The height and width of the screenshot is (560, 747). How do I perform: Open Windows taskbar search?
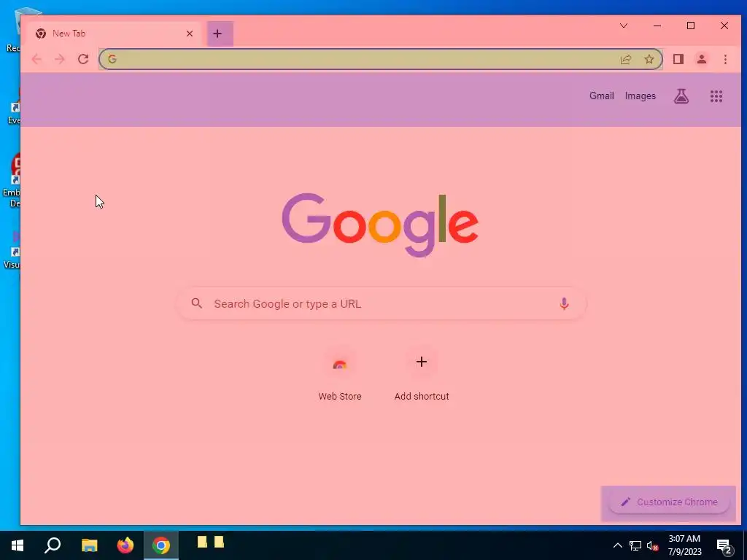pos(53,545)
